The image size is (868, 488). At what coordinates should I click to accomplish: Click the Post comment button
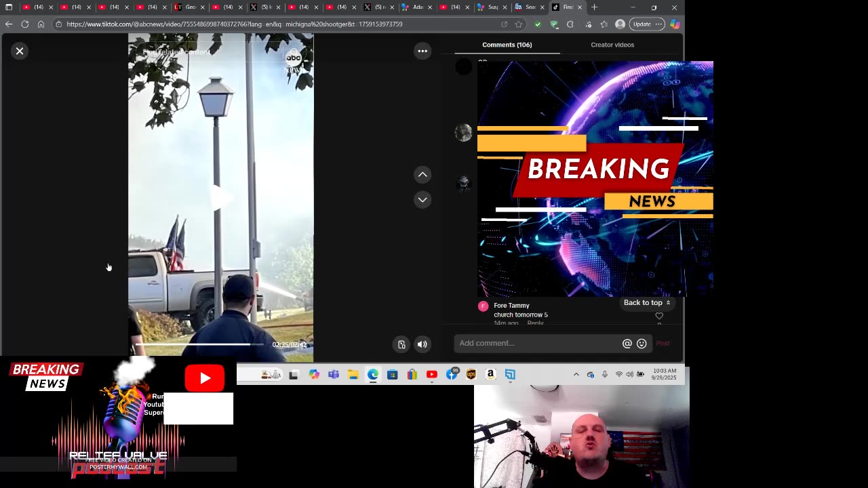663,344
